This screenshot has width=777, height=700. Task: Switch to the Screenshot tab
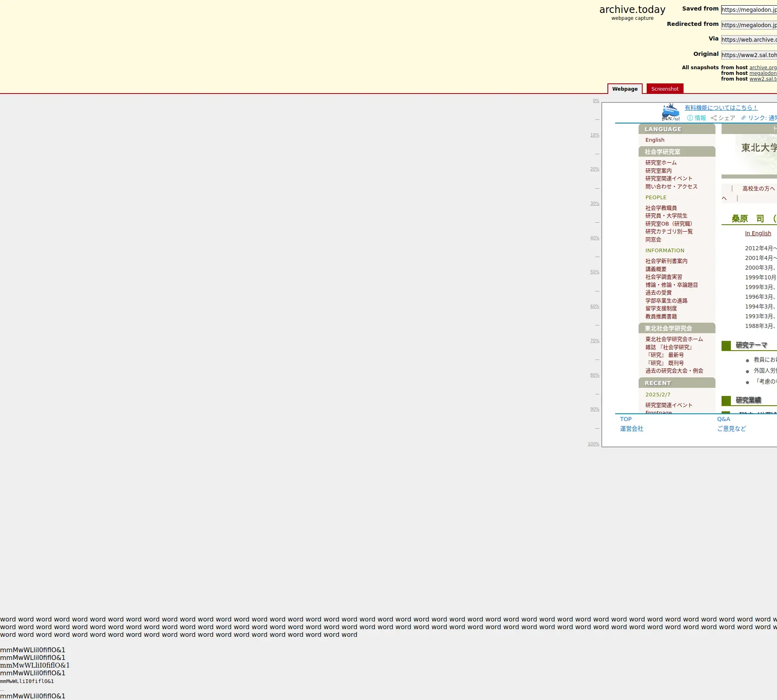point(665,89)
